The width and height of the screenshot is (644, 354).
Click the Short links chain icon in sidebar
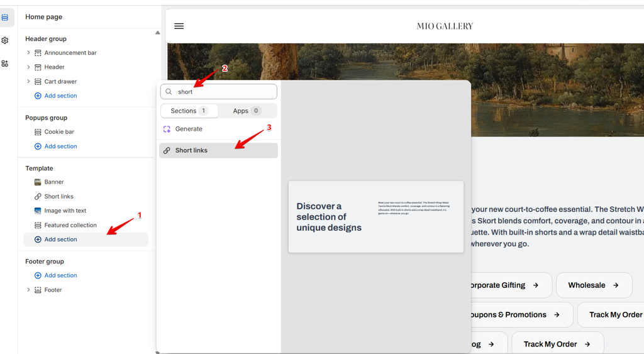pos(38,196)
